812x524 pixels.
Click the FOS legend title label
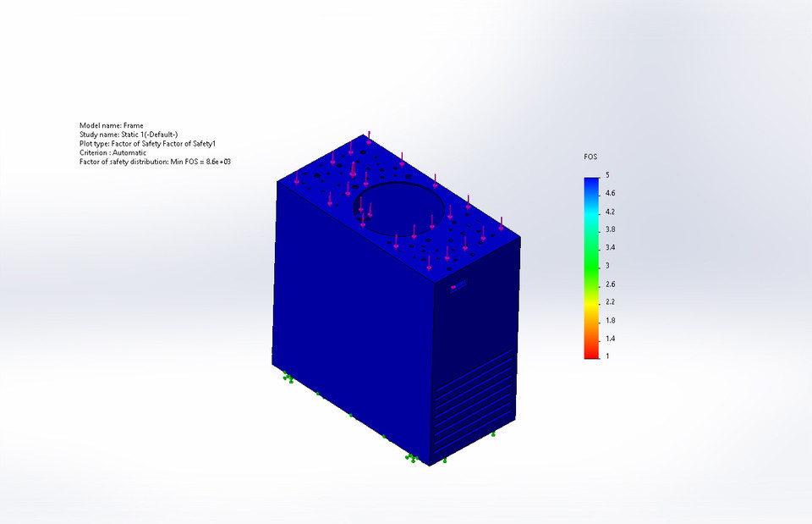pos(590,157)
